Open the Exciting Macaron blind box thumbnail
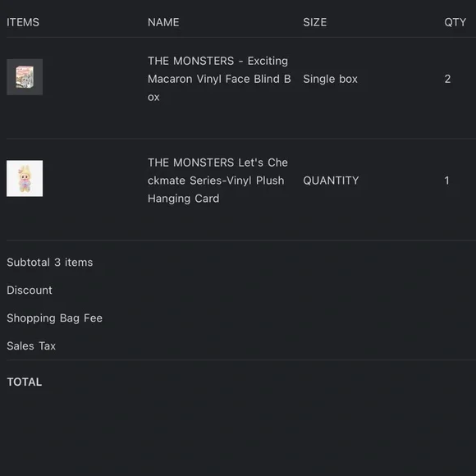The height and width of the screenshot is (476, 476). point(25,77)
